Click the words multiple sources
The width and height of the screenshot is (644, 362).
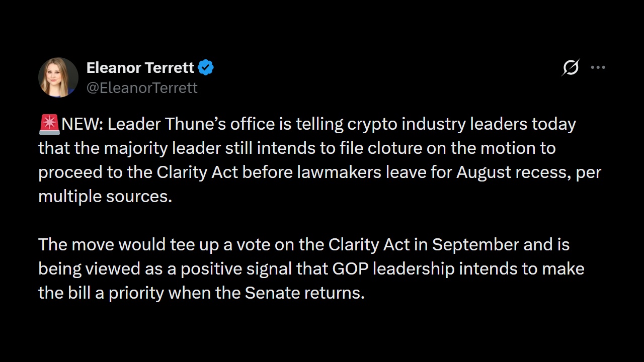click(x=105, y=197)
